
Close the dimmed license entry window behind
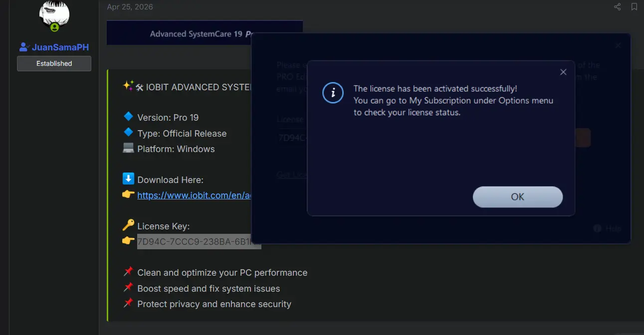pos(618,45)
